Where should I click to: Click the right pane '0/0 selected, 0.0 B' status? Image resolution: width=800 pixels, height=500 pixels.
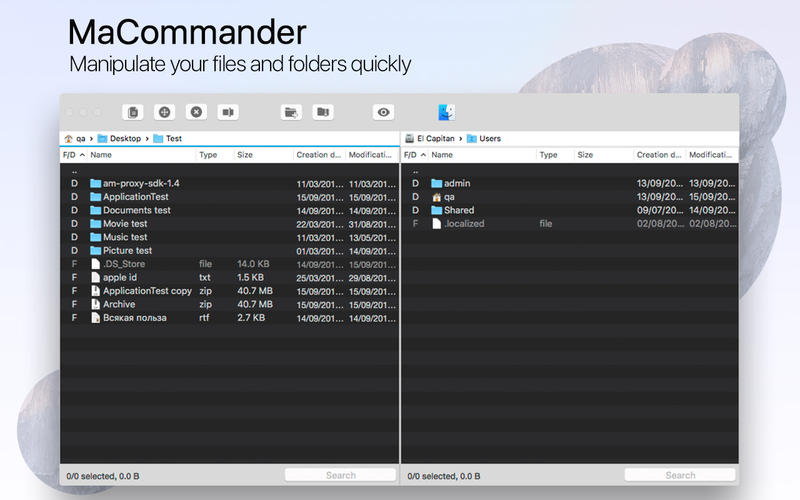click(x=444, y=476)
